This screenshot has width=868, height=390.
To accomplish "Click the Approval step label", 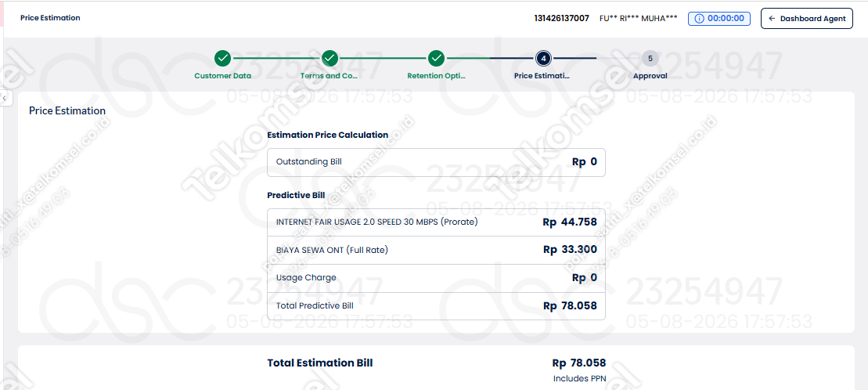I will (650, 76).
